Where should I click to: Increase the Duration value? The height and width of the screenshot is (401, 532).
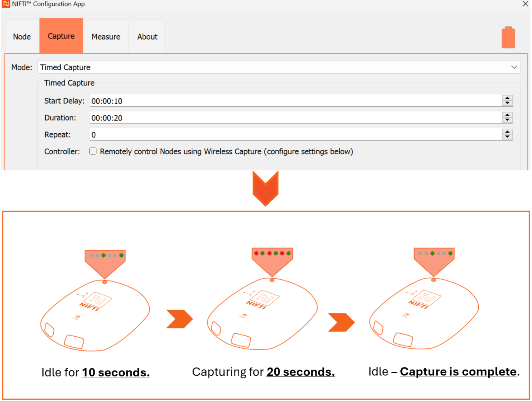coord(507,115)
